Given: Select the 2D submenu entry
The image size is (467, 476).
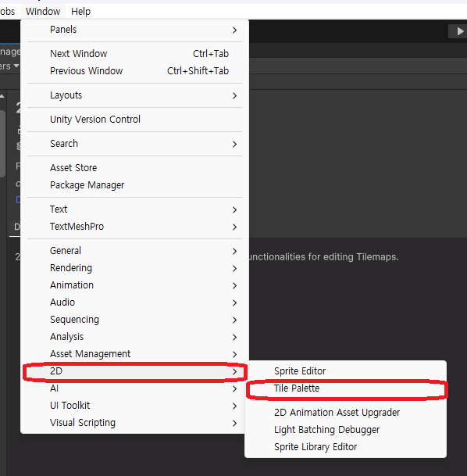Looking at the screenshot, I should pyautogui.click(x=134, y=371).
